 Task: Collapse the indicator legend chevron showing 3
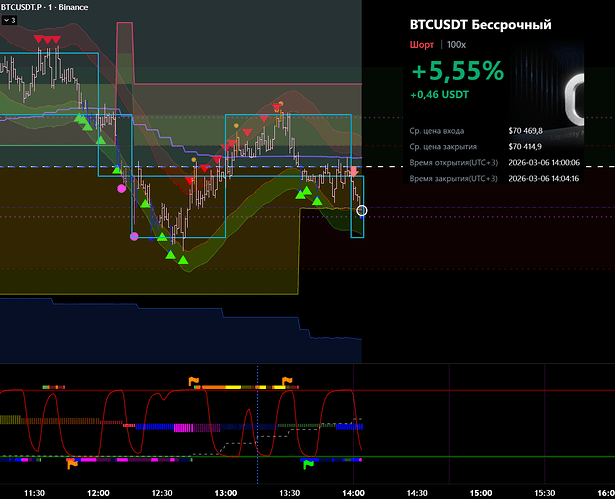(x=8, y=19)
